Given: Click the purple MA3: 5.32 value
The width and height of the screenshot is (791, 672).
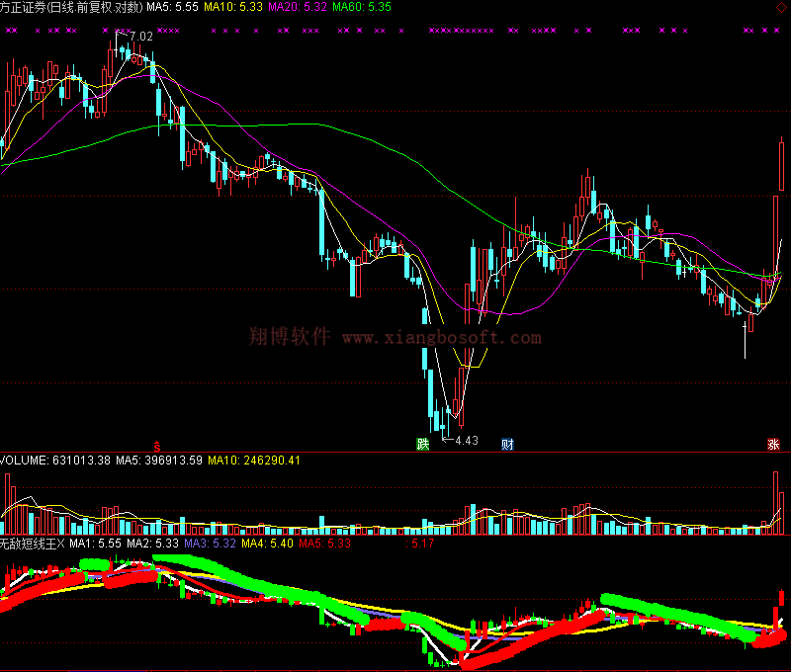Looking at the screenshot, I should tap(210, 544).
